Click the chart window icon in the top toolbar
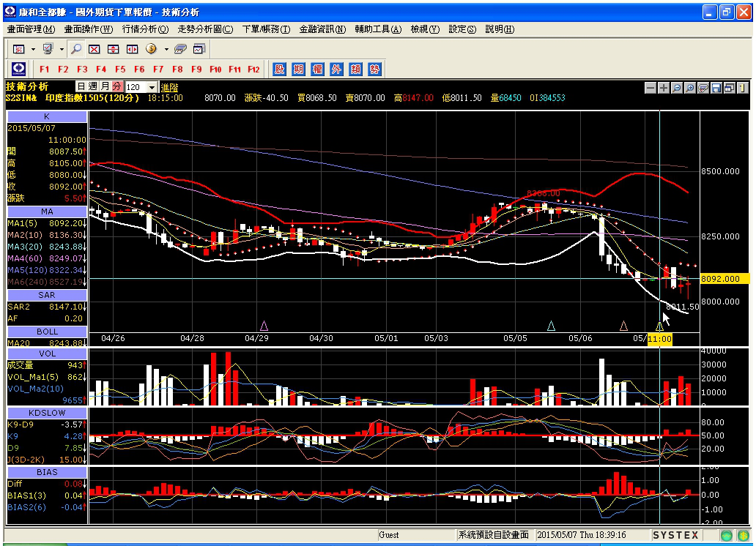The height and width of the screenshot is (546, 756). point(199,49)
